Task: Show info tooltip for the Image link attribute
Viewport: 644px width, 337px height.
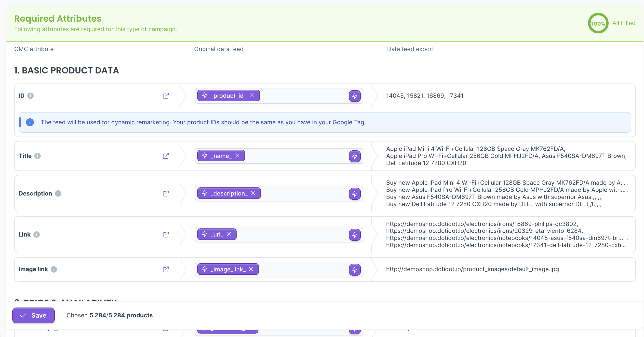Action: tap(54, 269)
